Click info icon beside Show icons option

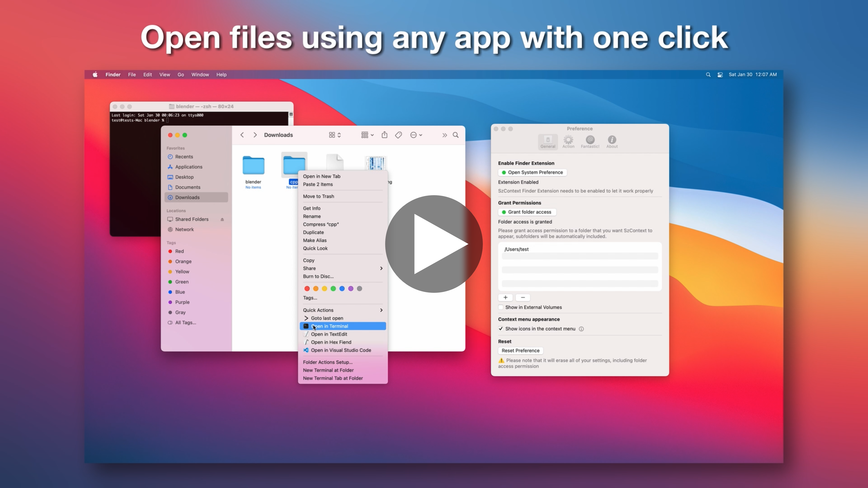[581, 329]
